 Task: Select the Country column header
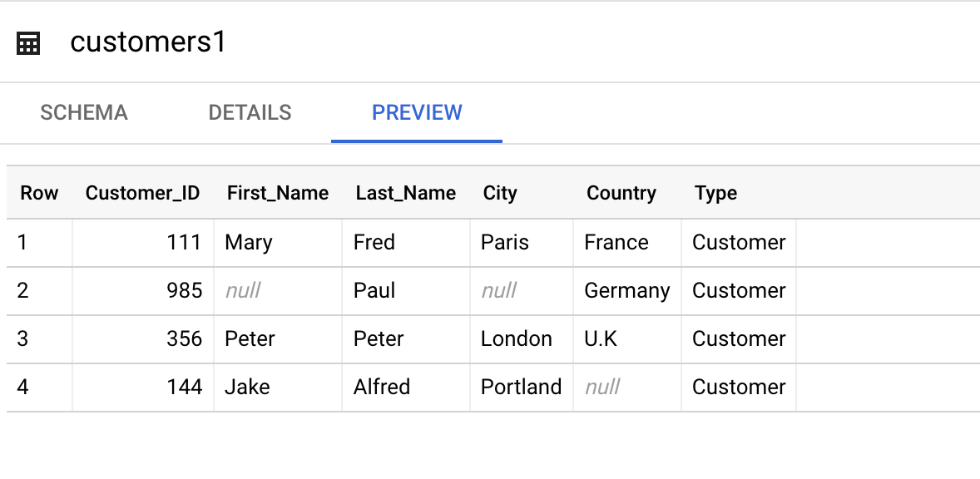tap(621, 193)
